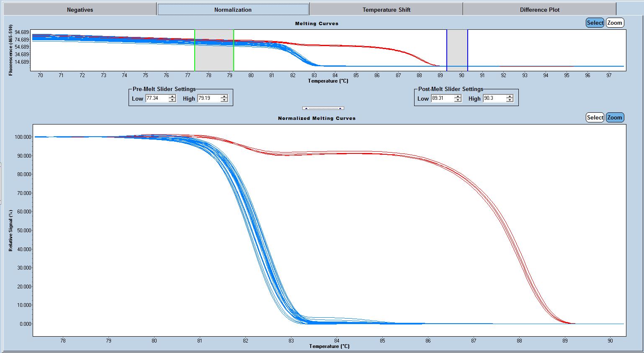Switch to the Negatives tab
This screenshot has height=353, width=644.
80,9
